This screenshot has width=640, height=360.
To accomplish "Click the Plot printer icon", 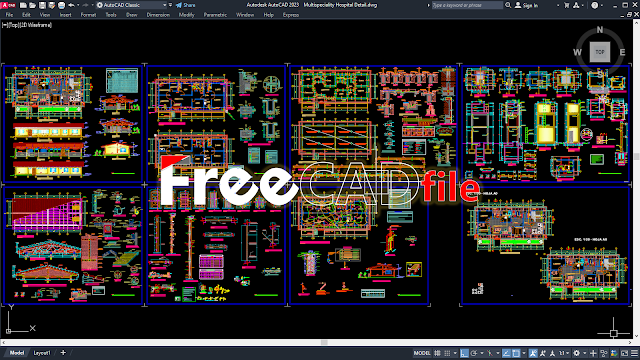I will point(61,5).
